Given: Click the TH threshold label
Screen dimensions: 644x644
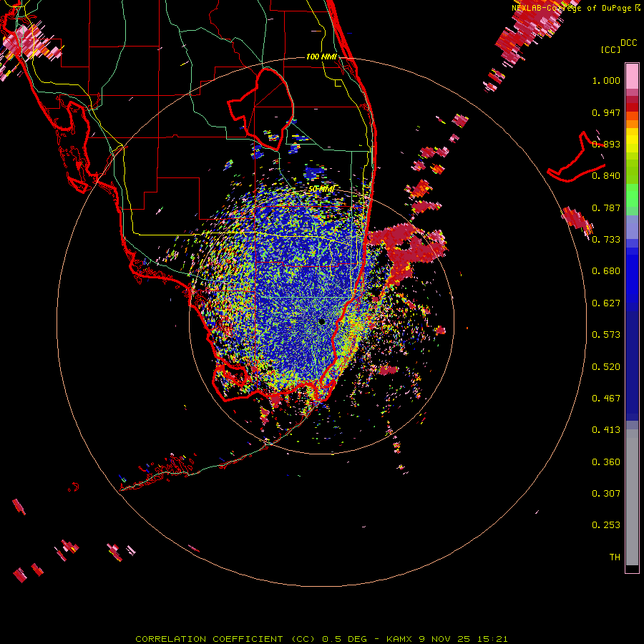Looking at the screenshot, I should click(x=615, y=557).
